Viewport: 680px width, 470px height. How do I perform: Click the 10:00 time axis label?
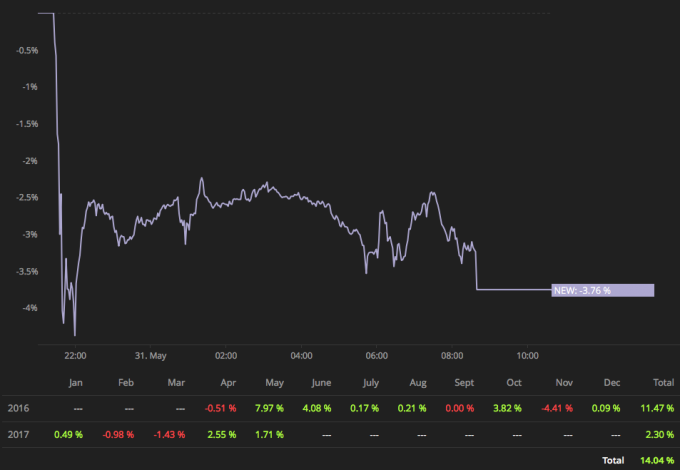[x=527, y=356]
